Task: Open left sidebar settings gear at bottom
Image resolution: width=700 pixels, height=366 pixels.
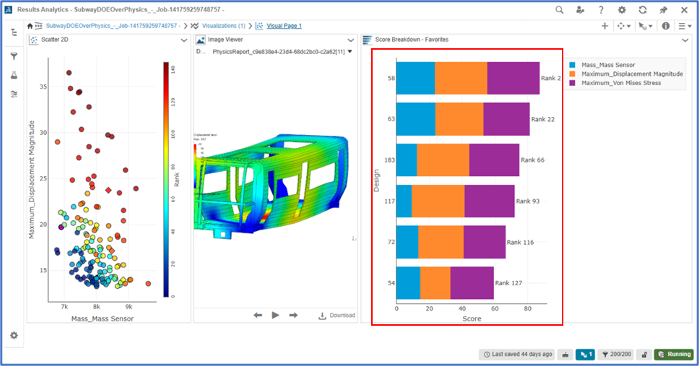Action: pos(14,335)
